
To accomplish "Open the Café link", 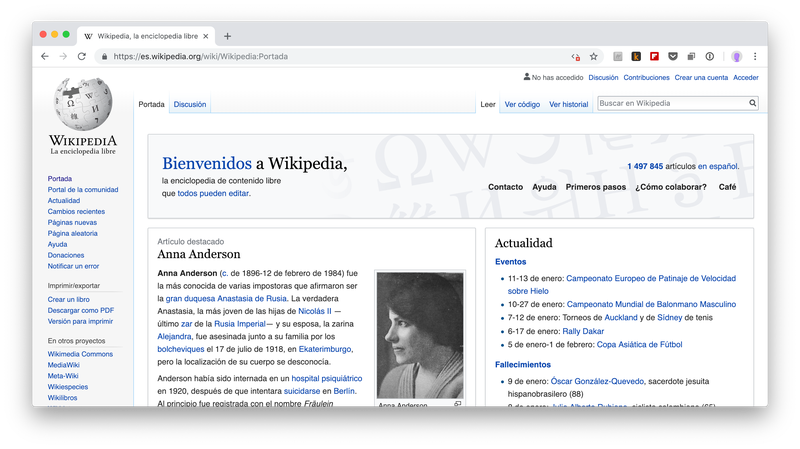I will [728, 187].
